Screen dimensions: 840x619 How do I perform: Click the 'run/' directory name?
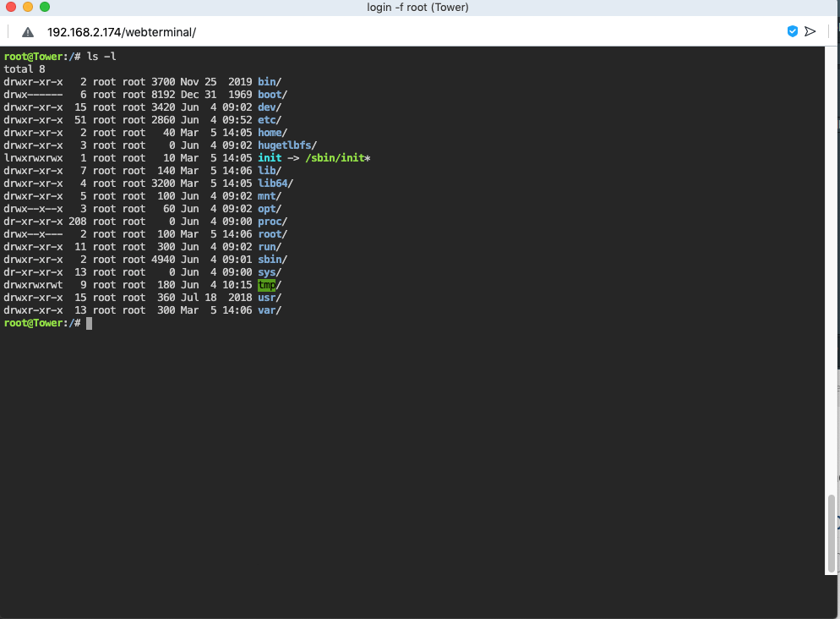(x=270, y=247)
